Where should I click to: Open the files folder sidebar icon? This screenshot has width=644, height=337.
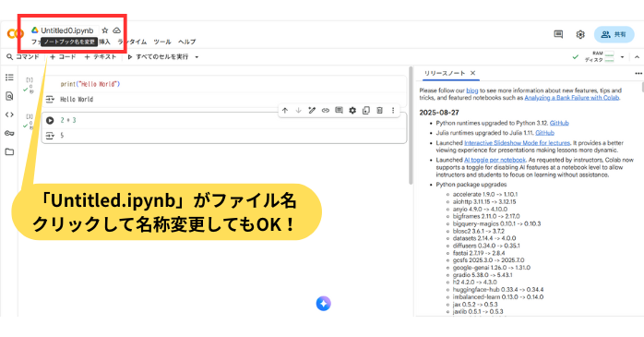[x=9, y=152]
